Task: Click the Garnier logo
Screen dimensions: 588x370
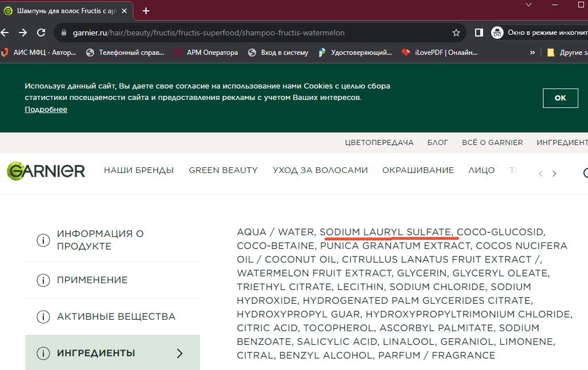Action: (46, 171)
